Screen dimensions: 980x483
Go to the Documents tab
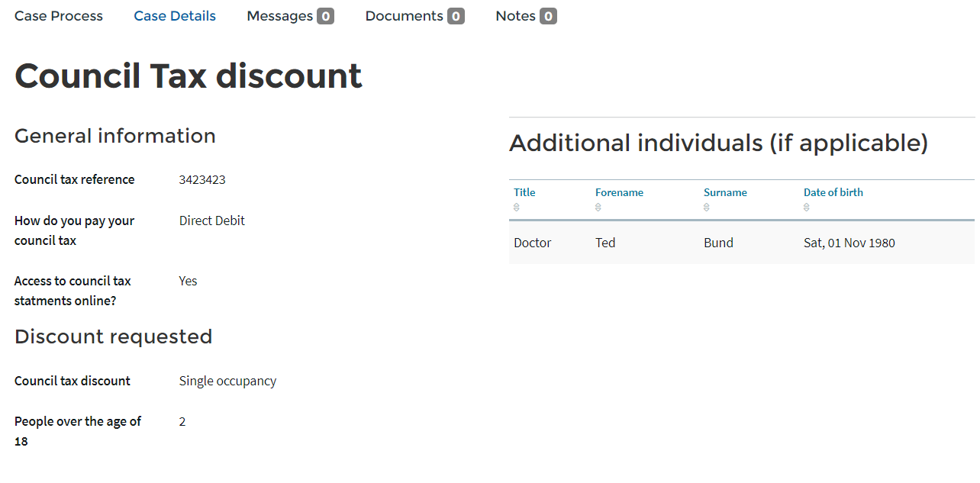click(x=404, y=16)
